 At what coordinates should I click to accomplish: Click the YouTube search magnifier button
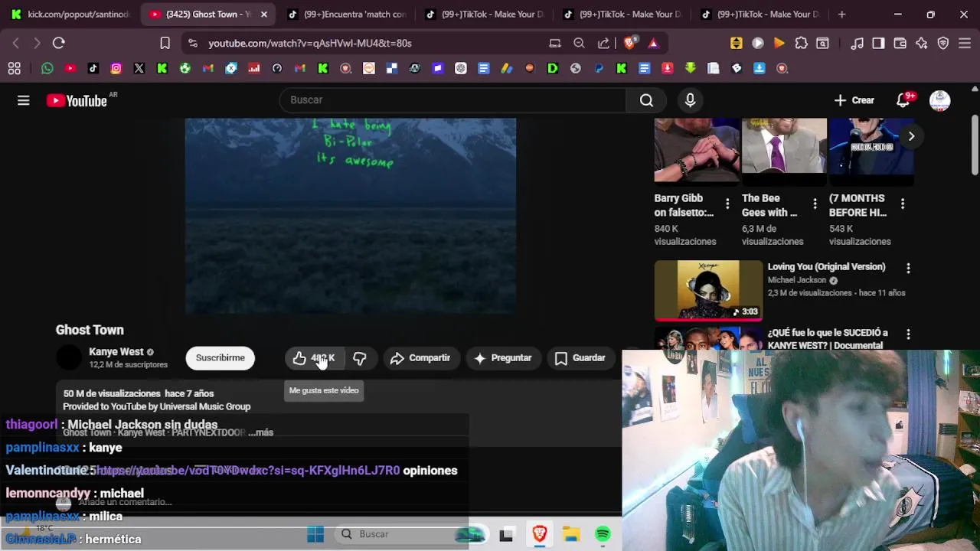point(646,100)
